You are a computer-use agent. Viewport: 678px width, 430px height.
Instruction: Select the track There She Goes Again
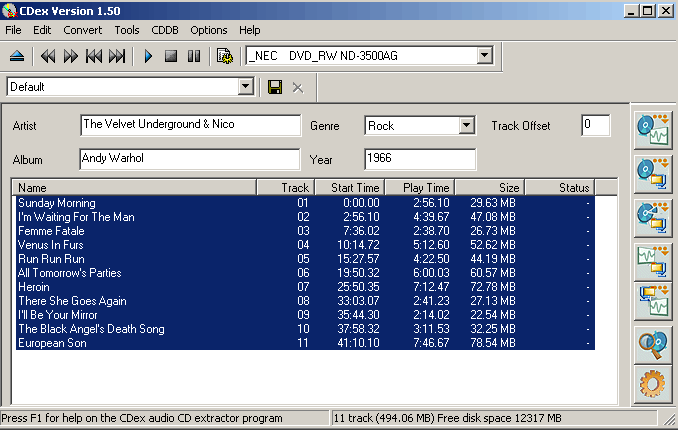(305, 301)
